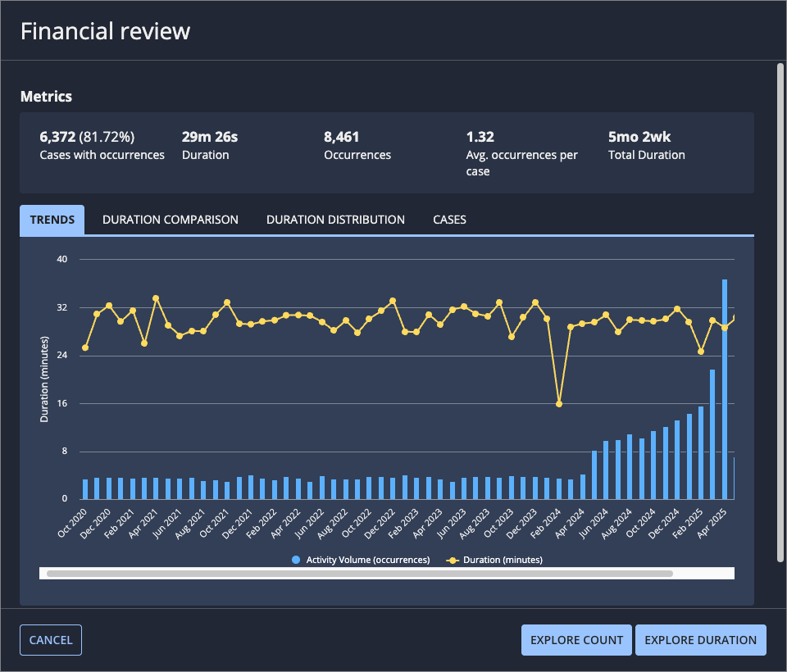787x672 pixels.
Task: Click the Cancel button
Action: click(51, 640)
